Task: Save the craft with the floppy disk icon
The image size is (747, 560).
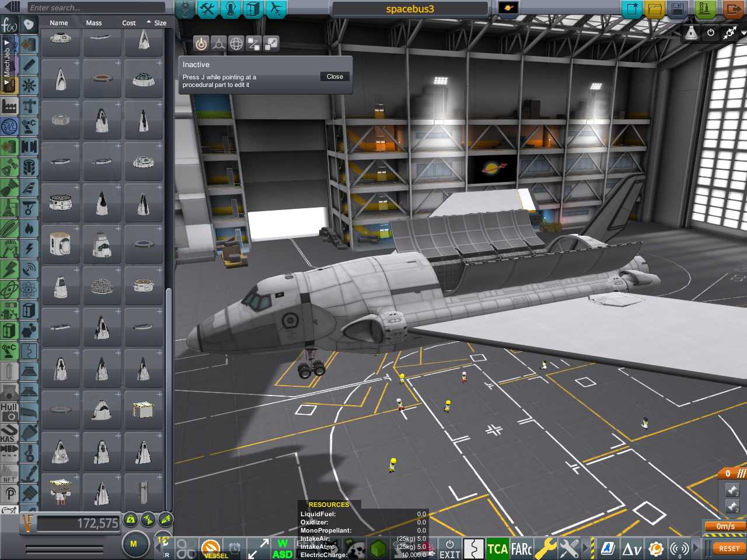Action: coord(678,9)
